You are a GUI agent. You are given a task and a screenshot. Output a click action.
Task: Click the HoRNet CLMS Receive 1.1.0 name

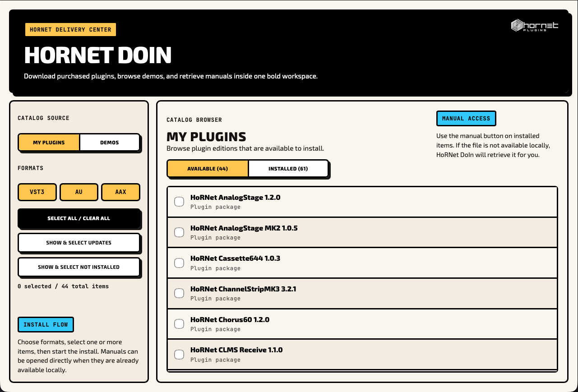(x=236, y=350)
